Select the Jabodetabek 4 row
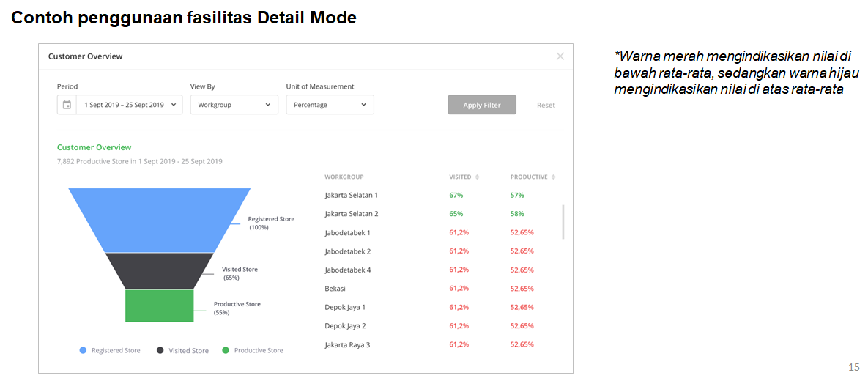868x381 pixels. pos(441,270)
